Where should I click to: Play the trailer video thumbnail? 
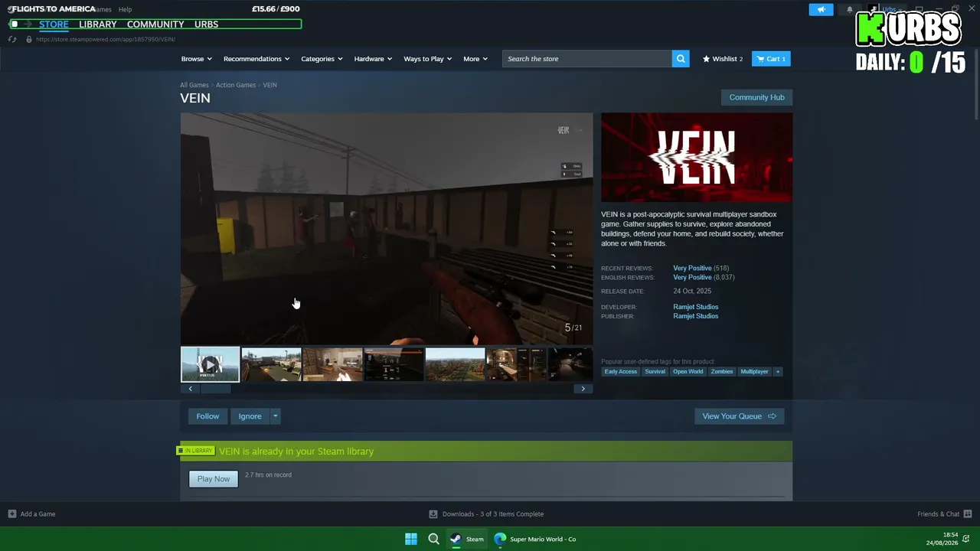210,364
